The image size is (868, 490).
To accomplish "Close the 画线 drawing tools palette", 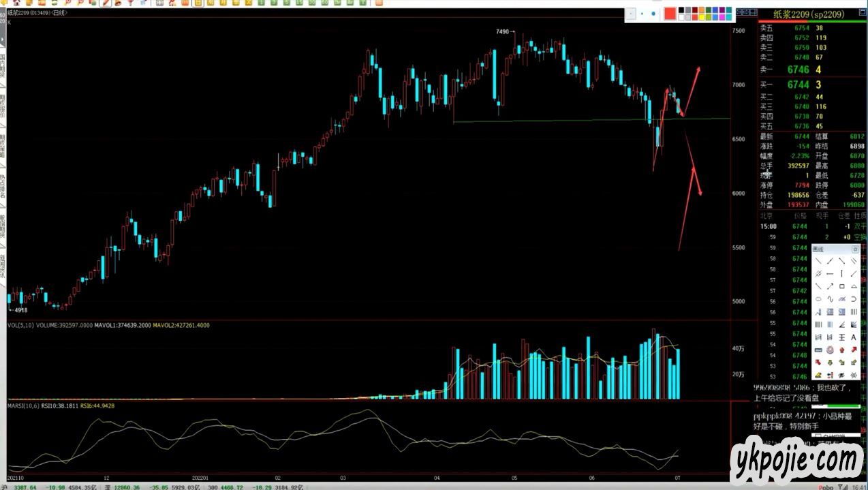I will (x=855, y=249).
